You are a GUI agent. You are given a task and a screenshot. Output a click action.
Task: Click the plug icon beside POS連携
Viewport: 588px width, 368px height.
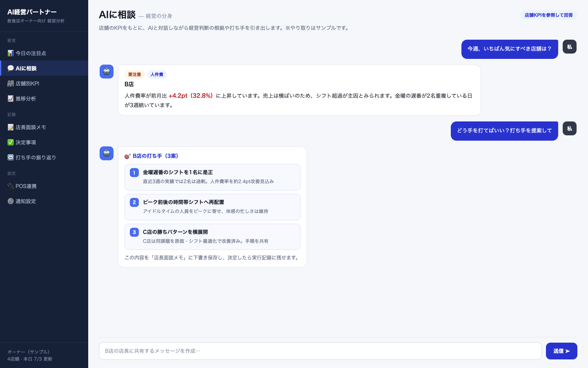coord(11,186)
